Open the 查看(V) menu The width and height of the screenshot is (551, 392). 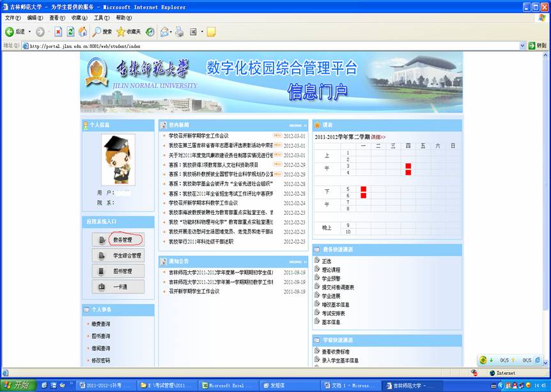click(x=57, y=17)
